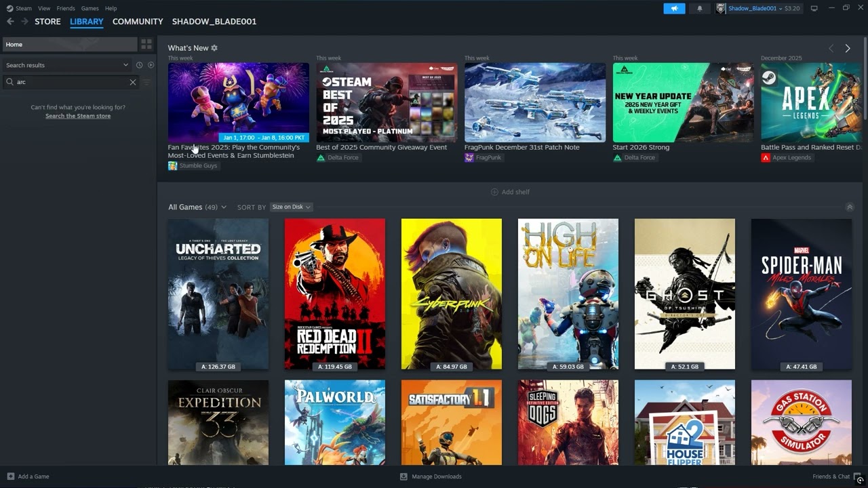Open the Manage Downloads icon
This screenshot has height=488, width=868.
point(403,476)
